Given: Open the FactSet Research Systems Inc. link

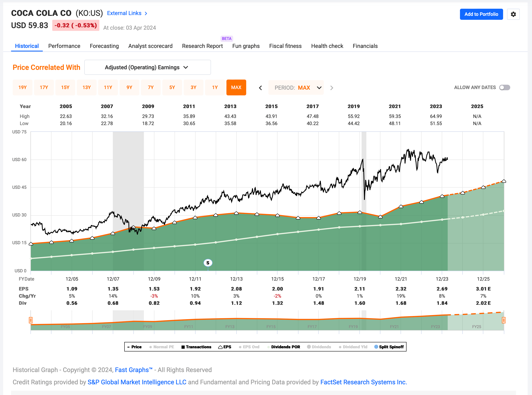Looking at the screenshot, I should pos(363,382).
